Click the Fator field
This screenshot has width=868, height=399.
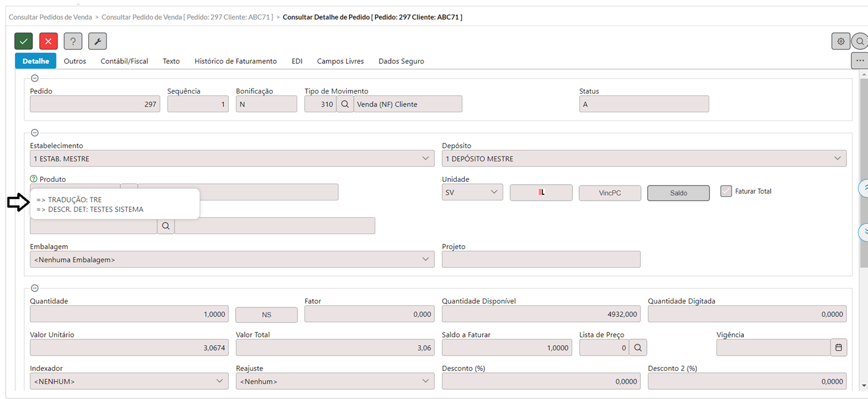369,314
